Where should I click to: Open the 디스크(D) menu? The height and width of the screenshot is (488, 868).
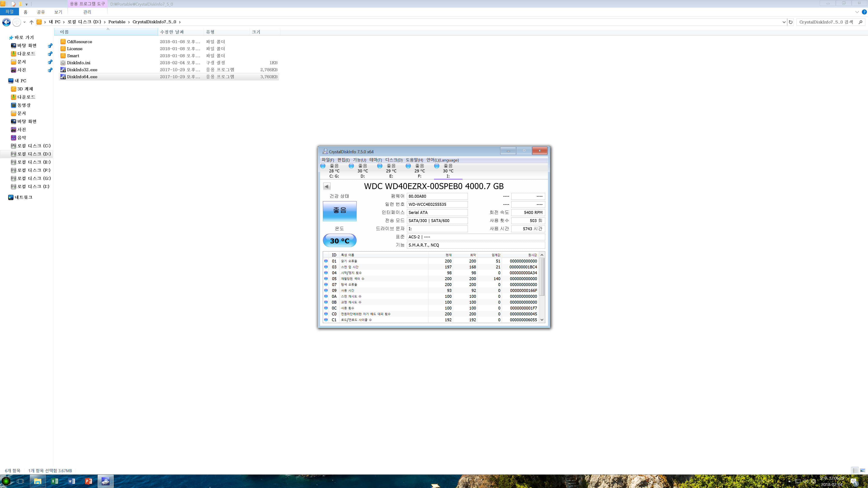tap(394, 160)
